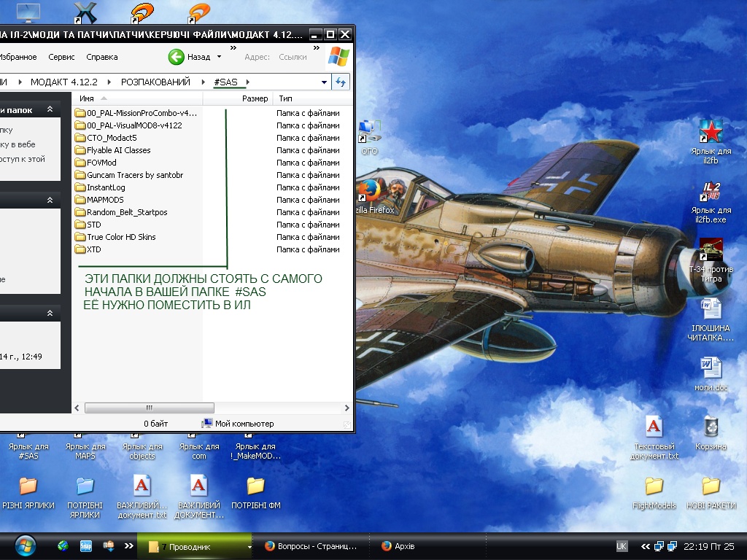Image resolution: width=747 pixels, height=560 pixels.
Task: Collapse the details side panel section
Action: click(50, 313)
